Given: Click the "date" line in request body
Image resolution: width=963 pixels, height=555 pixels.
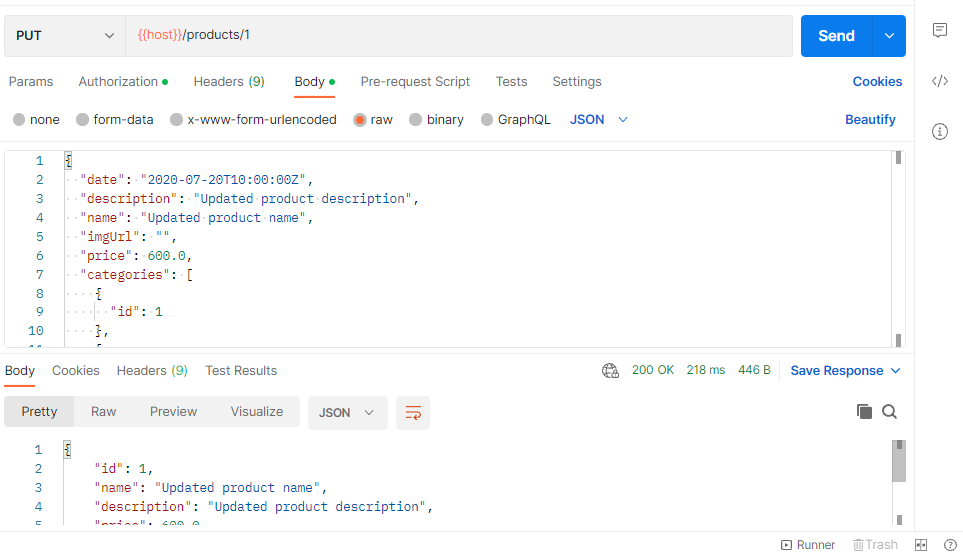Looking at the screenshot, I should pyautogui.click(x=197, y=180).
